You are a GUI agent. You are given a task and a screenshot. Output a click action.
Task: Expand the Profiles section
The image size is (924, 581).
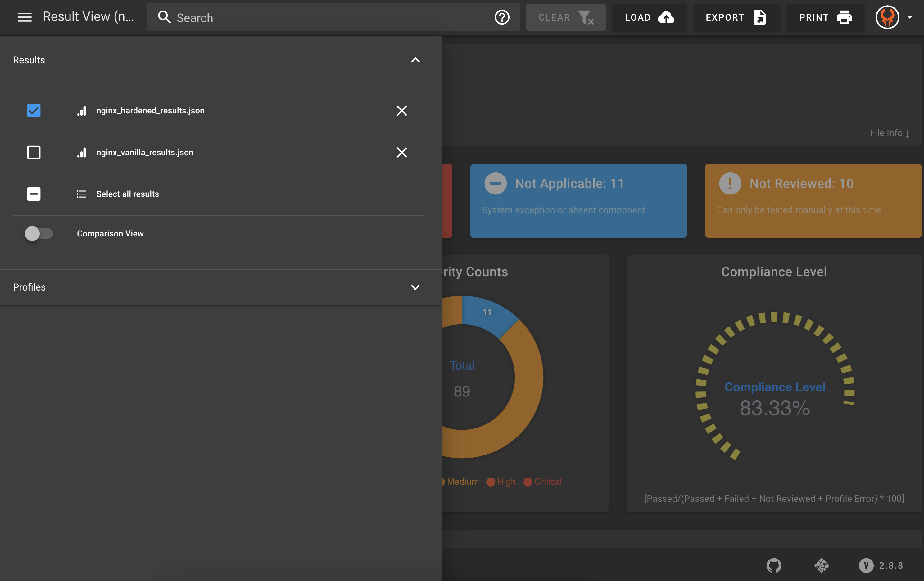click(x=415, y=287)
